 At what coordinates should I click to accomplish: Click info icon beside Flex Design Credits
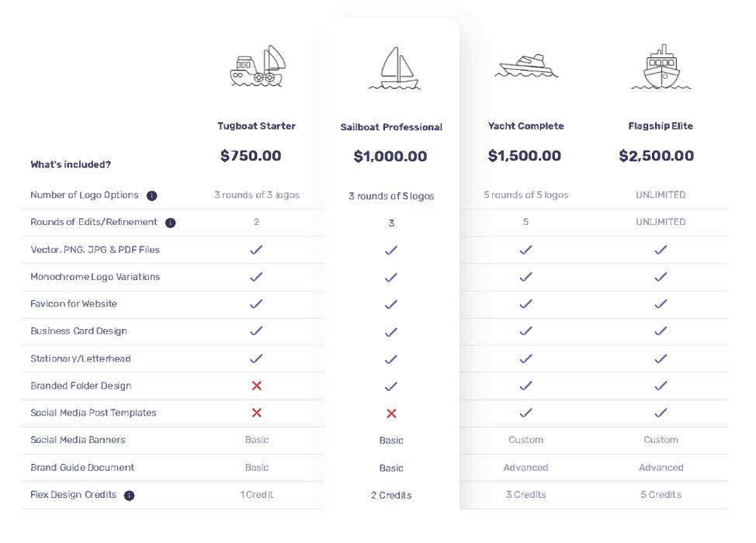pyautogui.click(x=130, y=495)
